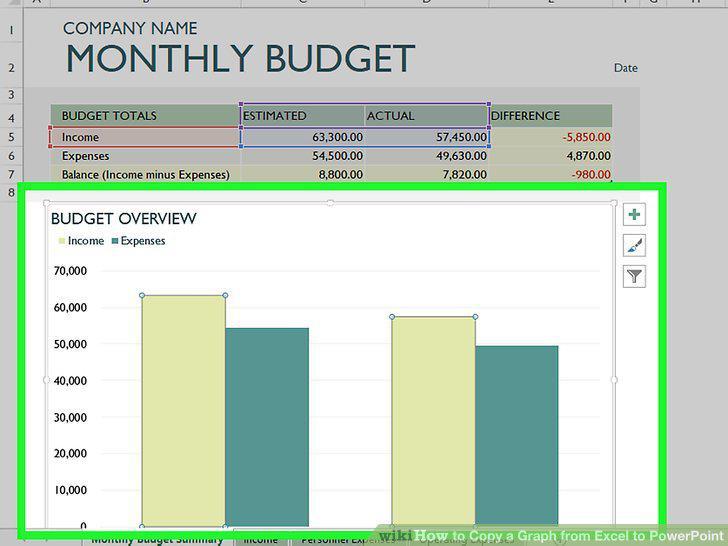Screen dimensions: 728x546
Task: Select the COMPANY NAME cell
Action: click(130, 28)
